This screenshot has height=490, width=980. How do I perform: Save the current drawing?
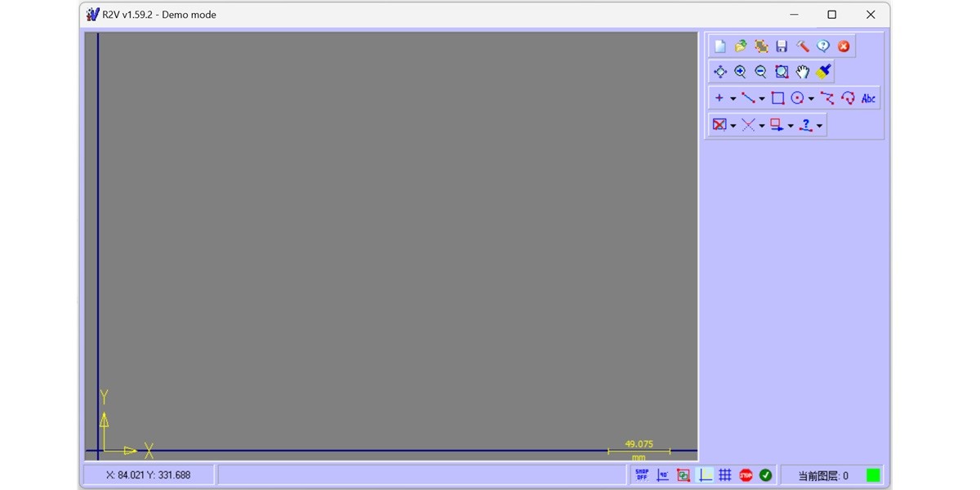(x=781, y=46)
